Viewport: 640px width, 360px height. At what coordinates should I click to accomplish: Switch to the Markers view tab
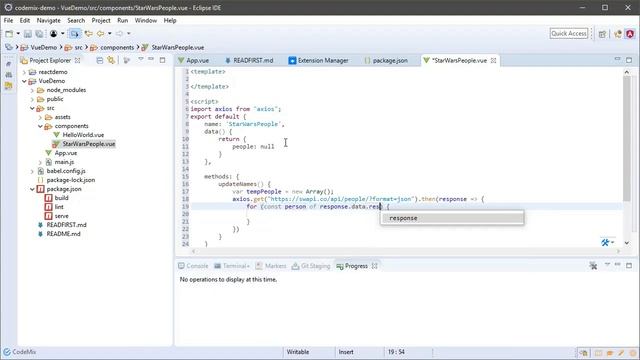pyautogui.click(x=271, y=266)
